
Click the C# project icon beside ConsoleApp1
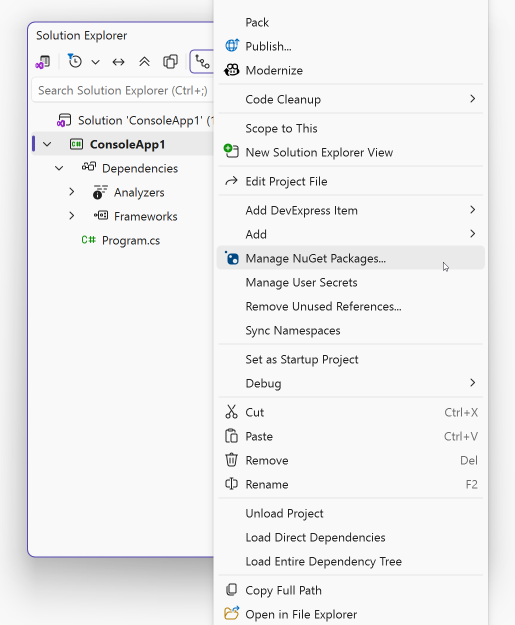click(x=77, y=144)
